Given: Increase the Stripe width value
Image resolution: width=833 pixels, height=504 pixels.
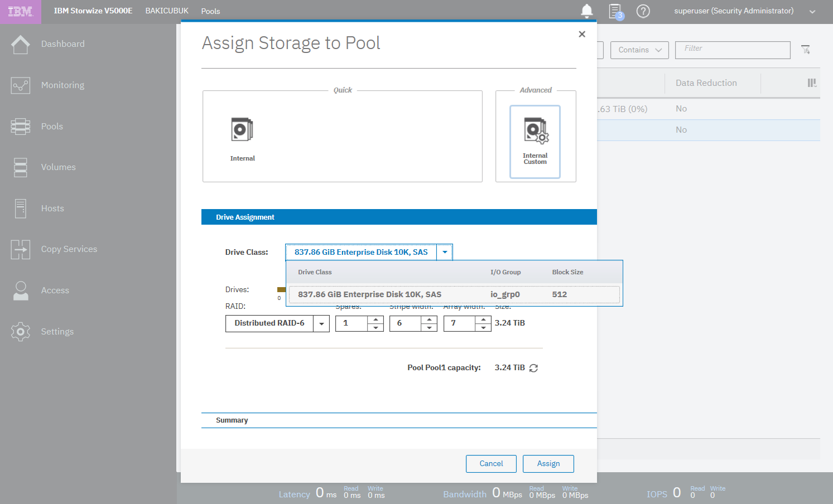Looking at the screenshot, I should click(428, 319).
